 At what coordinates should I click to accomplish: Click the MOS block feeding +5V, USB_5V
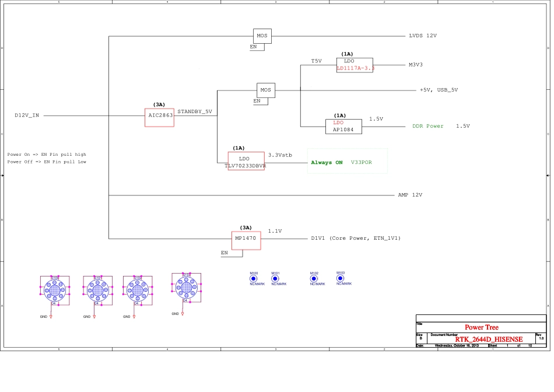click(266, 90)
